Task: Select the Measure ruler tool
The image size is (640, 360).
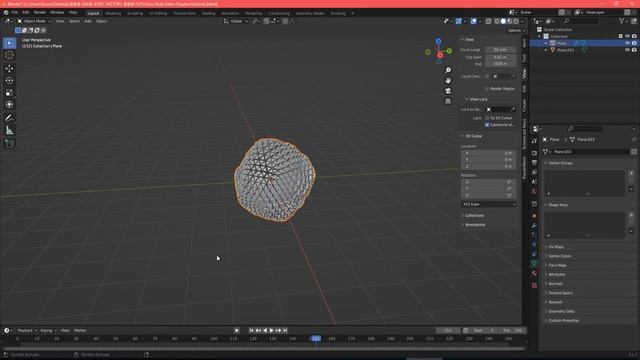Action: click(x=9, y=131)
